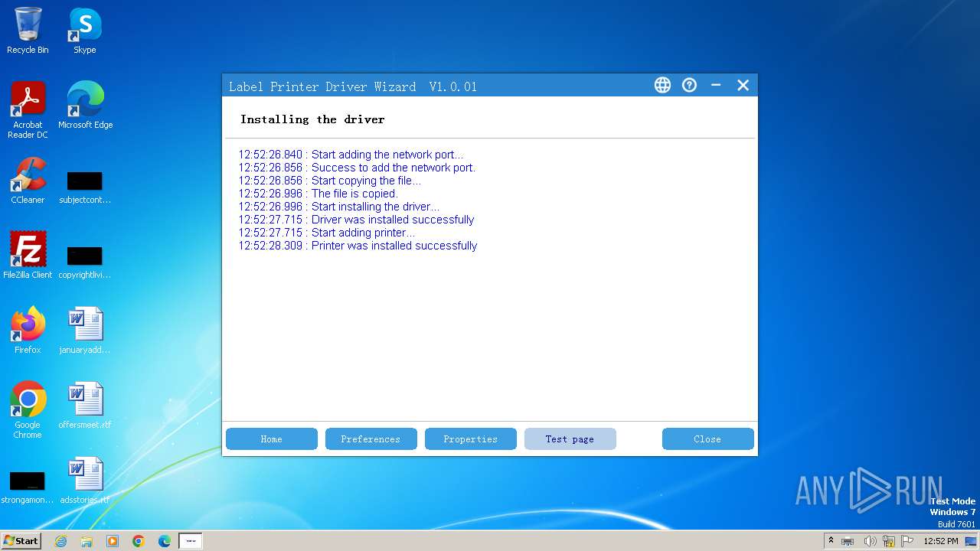This screenshot has width=980, height=551.
Task: Open Action Center flag icon
Action: (x=907, y=541)
